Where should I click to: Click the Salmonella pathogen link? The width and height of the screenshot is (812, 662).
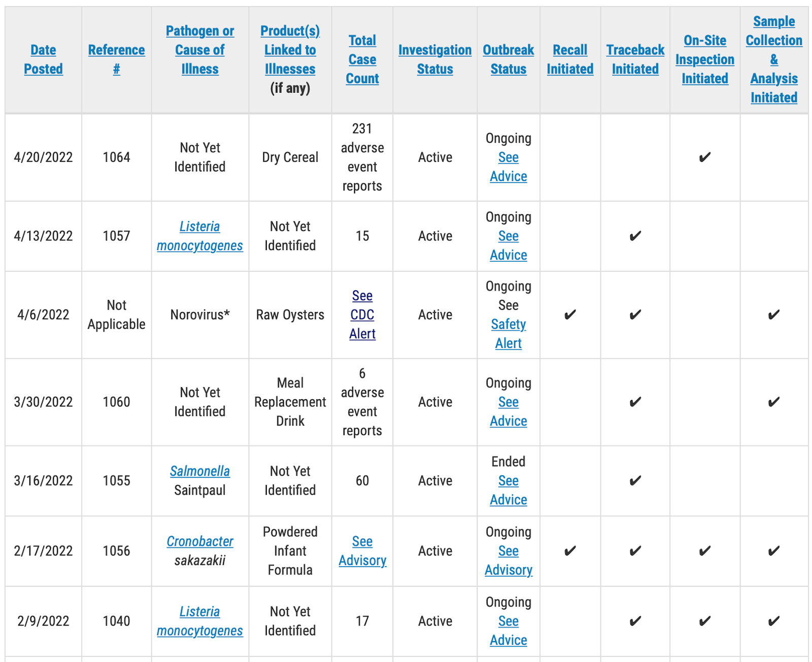click(x=199, y=471)
